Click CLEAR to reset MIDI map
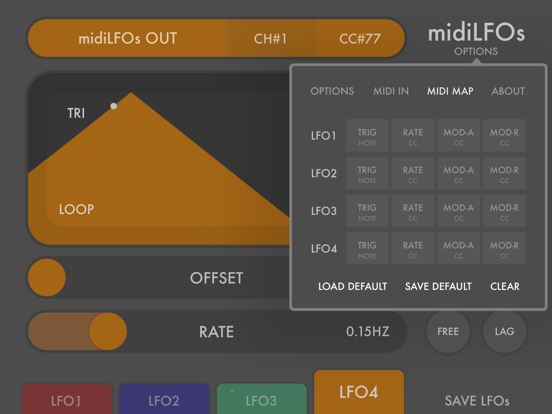This screenshot has width=552, height=414. (x=505, y=287)
